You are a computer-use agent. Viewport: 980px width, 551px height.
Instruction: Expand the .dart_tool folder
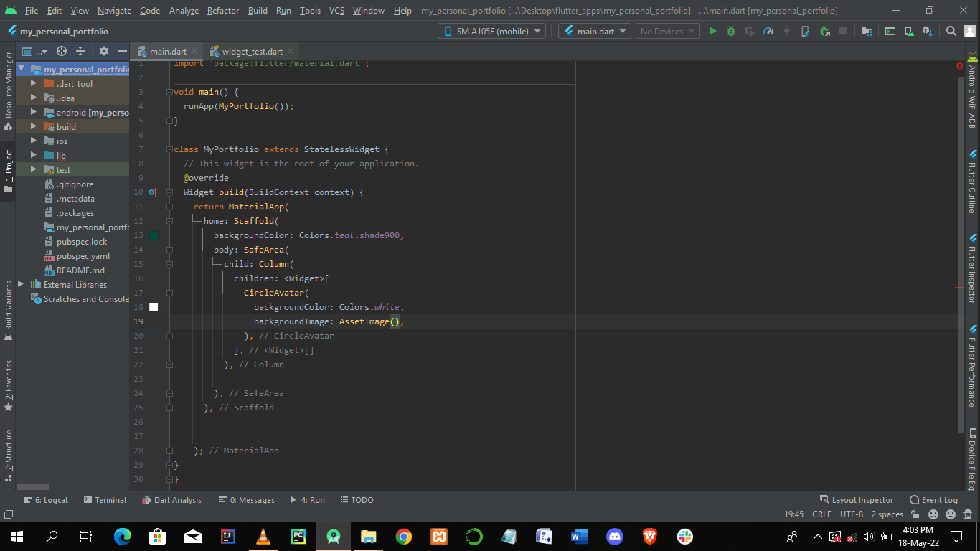tap(33, 84)
